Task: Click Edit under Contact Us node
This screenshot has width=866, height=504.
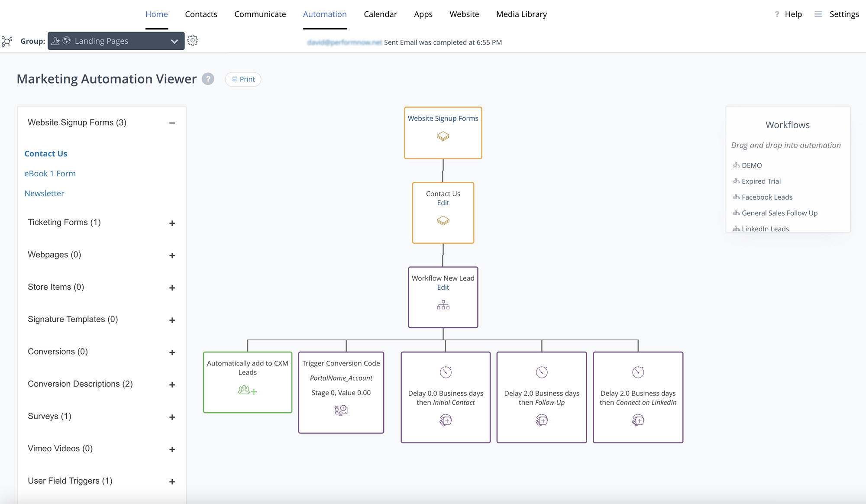Action: (x=443, y=203)
